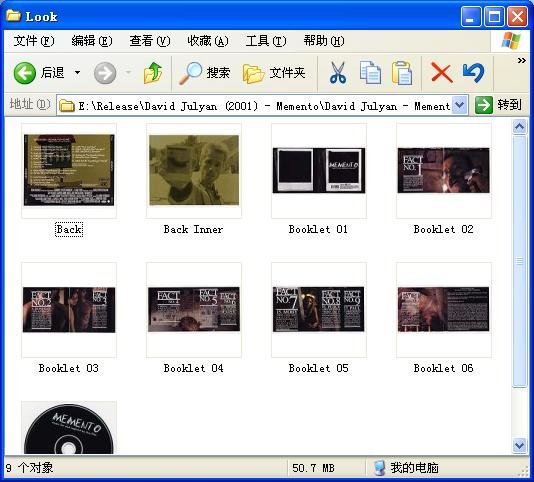Select the Memento disc thumbnail
The image size is (534, 482).
click(69, 427)
